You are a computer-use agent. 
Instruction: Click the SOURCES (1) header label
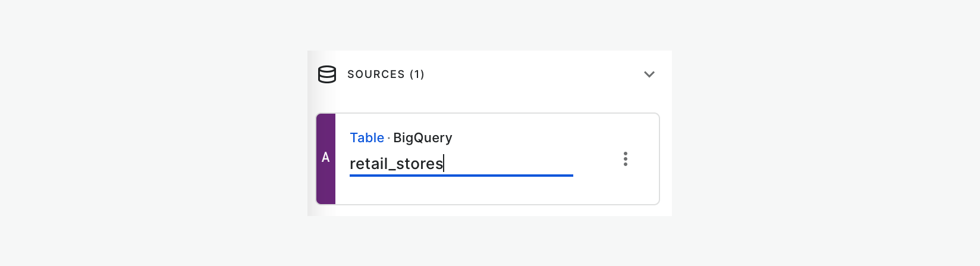click(x=385, y=74)
